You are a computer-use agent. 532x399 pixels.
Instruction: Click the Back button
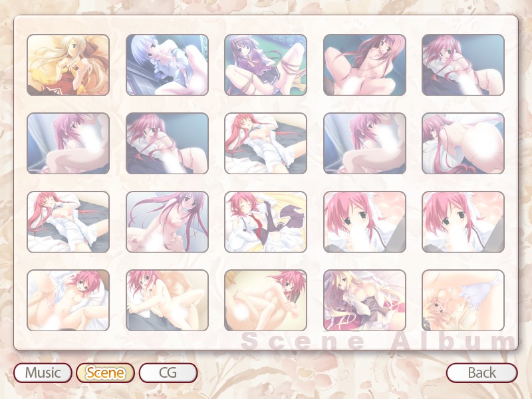[481, 372]
